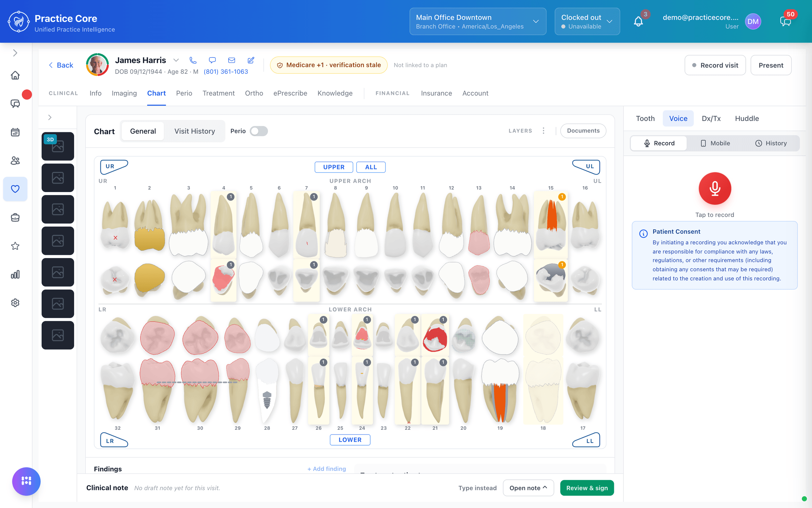
Task: Edit patient details with pencil icon
Action: click(x=251, y=60)
